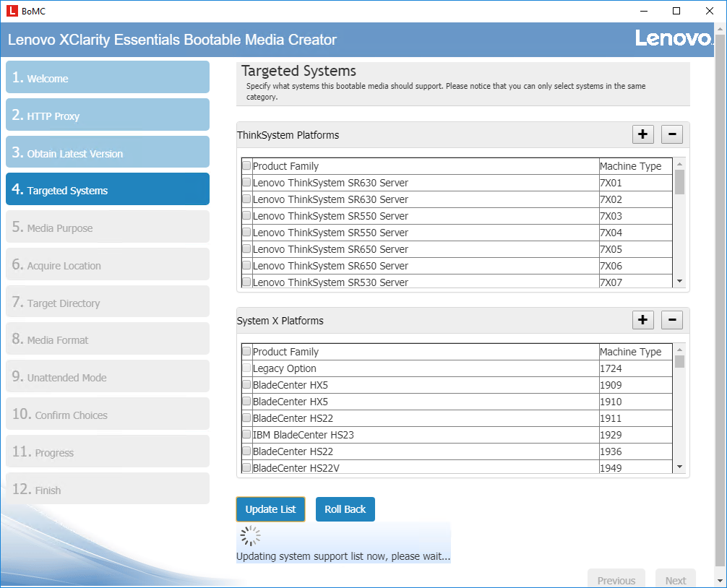Image resolution: width=727 pixels, height=588 pixels.
Task: Check the SR630 Server 7X02 checkbox
Action: tap(246, 199)
